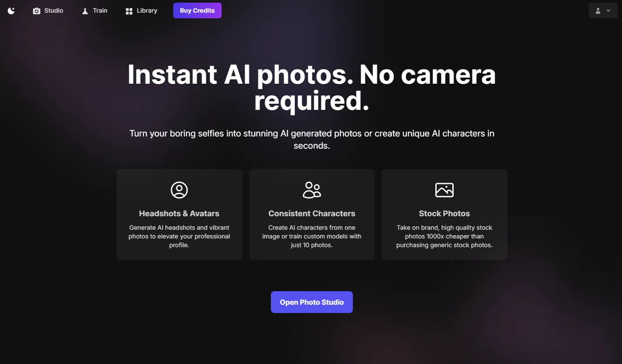
Task: Click the Headshots & Avatars heading
Action: 179,213
